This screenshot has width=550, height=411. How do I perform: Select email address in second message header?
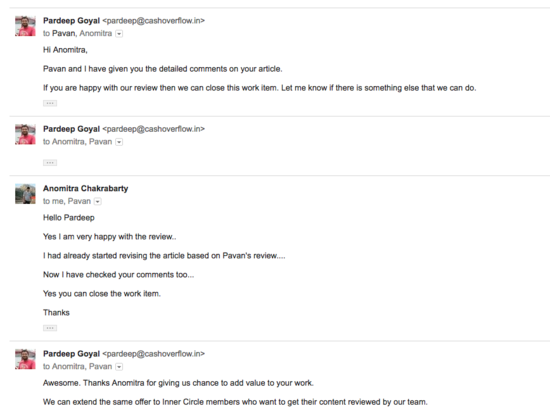154,129
